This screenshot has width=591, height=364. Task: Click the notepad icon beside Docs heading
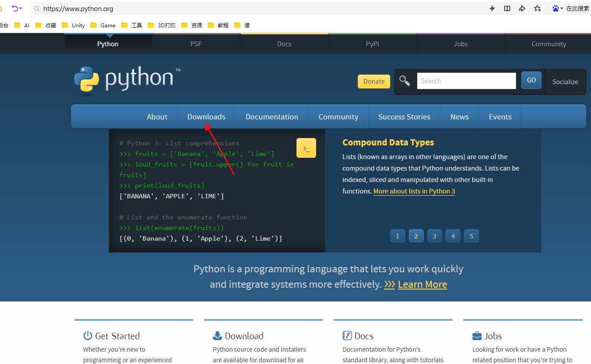click(347, 336)
